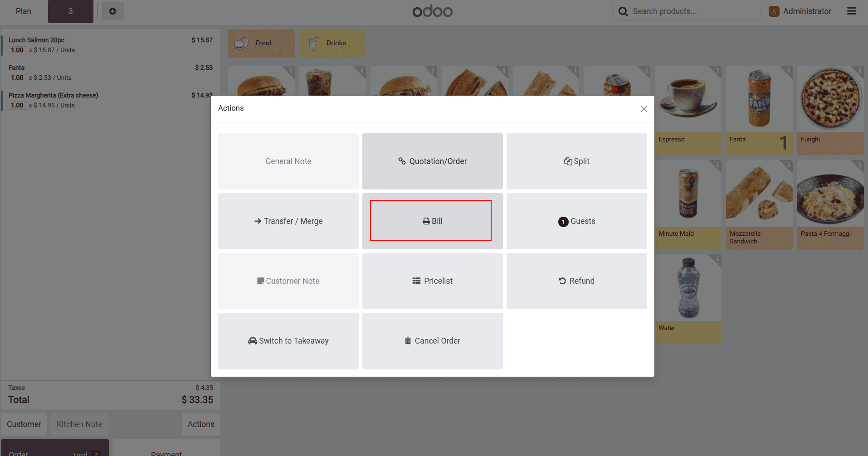Image resolution: width=868 pixels, height=456 pixels.
Task: Click the Quotation/Order link action
Action: click(x=432, y=161)
